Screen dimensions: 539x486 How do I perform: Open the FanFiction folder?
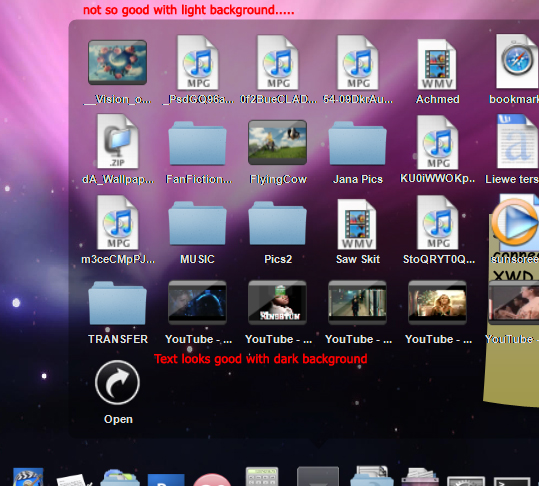click(x=197, y=143)
